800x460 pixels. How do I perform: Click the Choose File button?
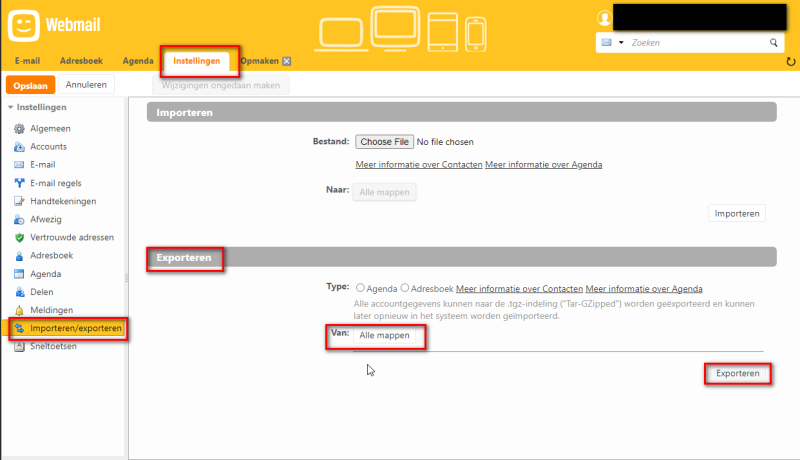pyautogui.click(x=385, y=143)
